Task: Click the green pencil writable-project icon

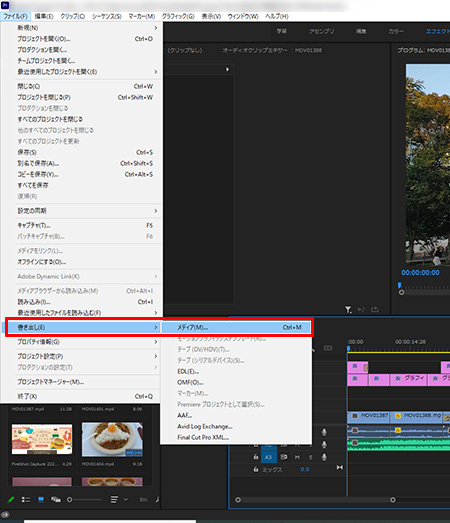Action: click(x=11, y=499)
